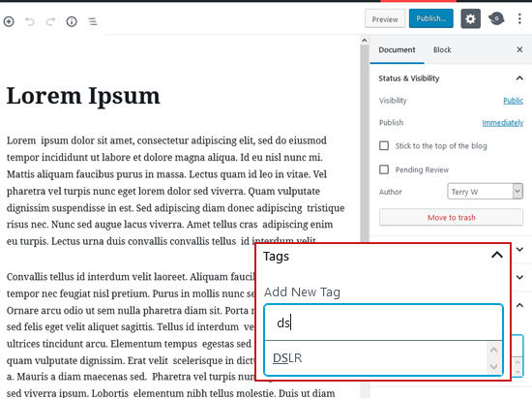Collapse the third sidebar panel with up chevron
This screenshot has width=532, height=399.
(x=519, y=305)
